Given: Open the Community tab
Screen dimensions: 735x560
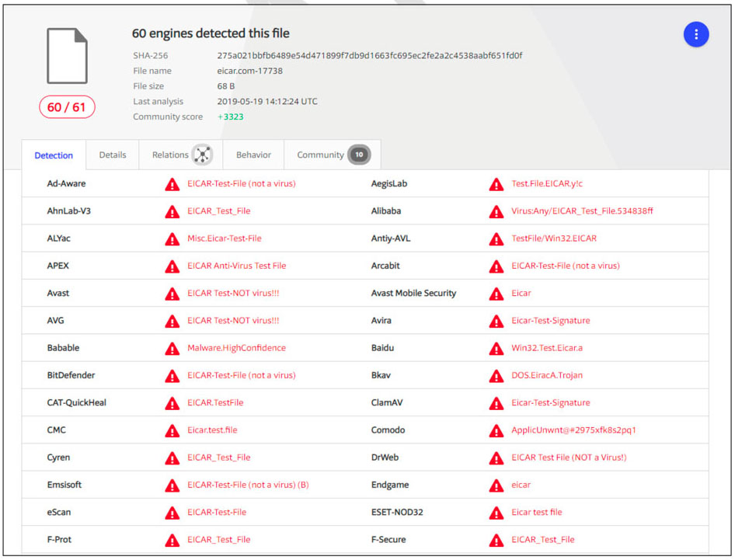Looking at the screenshot, I should pyautogui.click(x=320, y=155).
